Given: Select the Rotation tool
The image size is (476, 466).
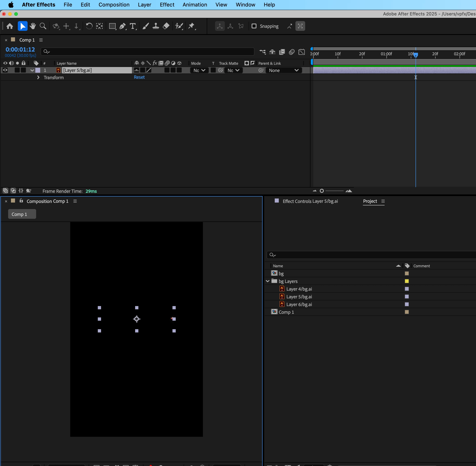Looking at the screenshot, I should point(89,26).
